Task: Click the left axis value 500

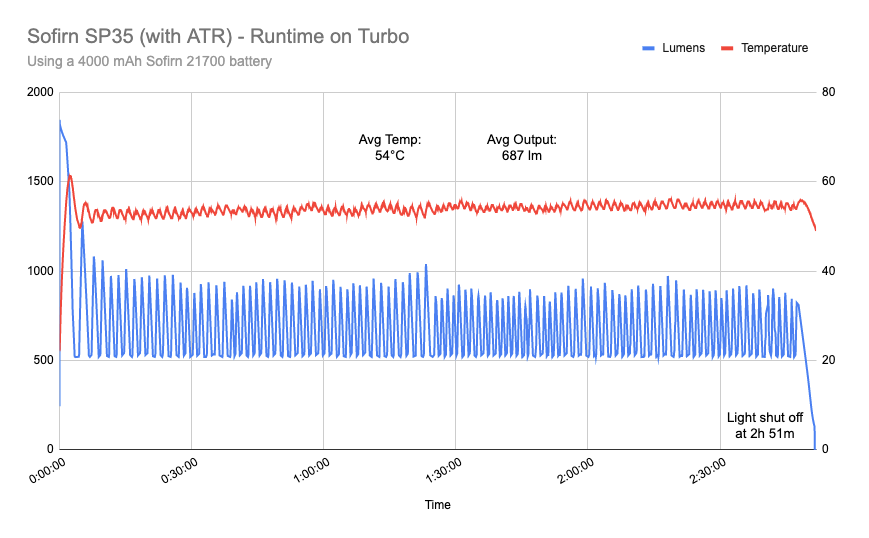Action: 43,360
